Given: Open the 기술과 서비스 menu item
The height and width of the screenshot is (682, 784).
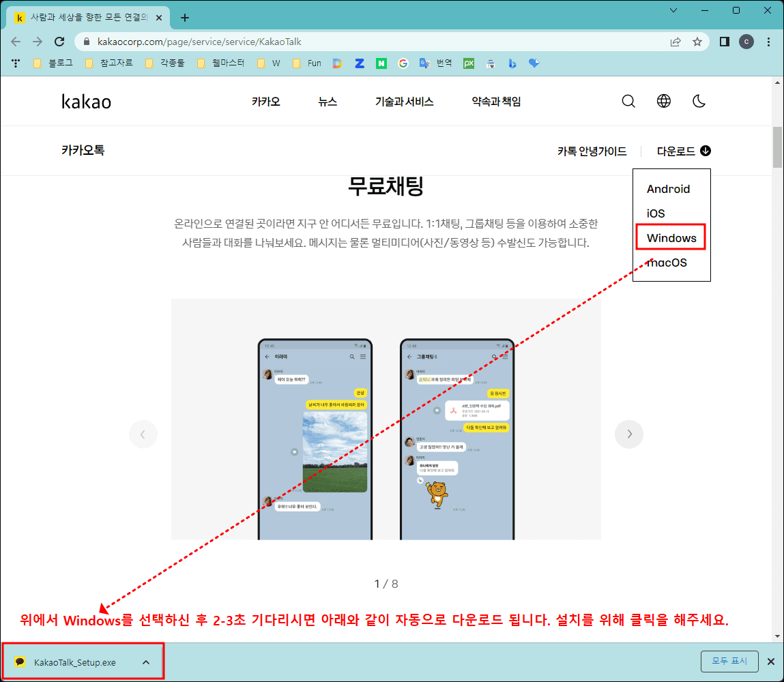Looking at the screenshot, I should 404,100.
